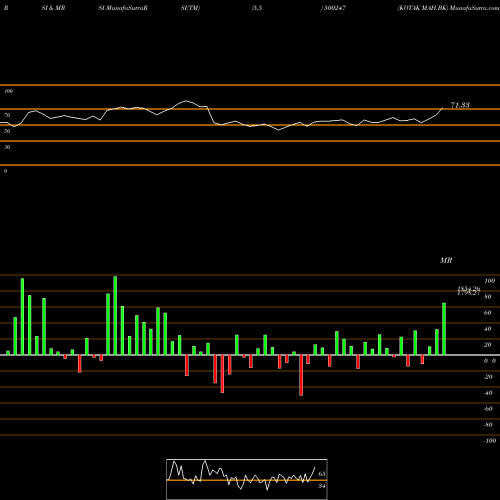Click the value 34 in the mini chart
Screen dimensions: 500x500
(x=322, y=486)
